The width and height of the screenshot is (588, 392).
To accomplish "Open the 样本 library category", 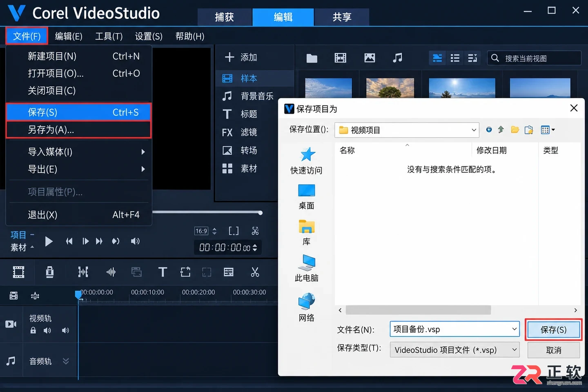I will 255,78.
